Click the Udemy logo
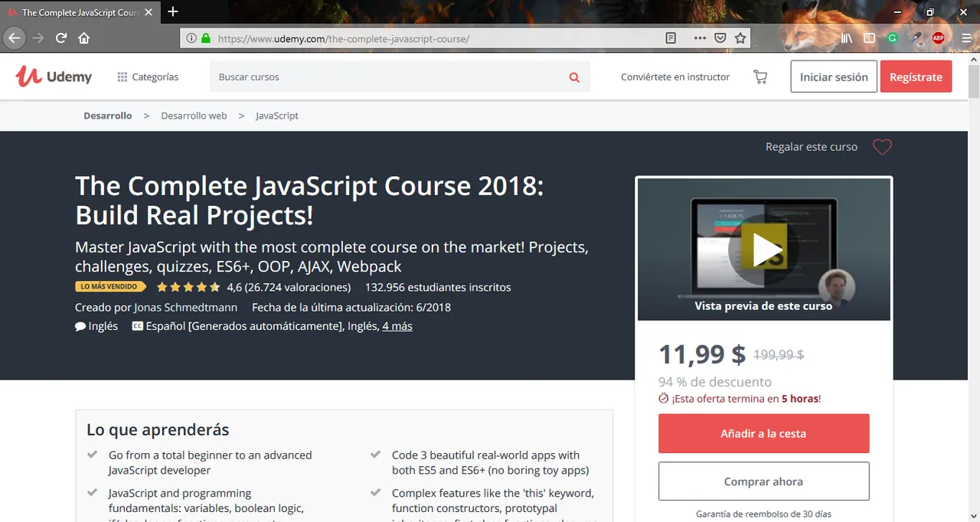The width and height of the screenshot is (980, 522). click(x=54, y=76)
